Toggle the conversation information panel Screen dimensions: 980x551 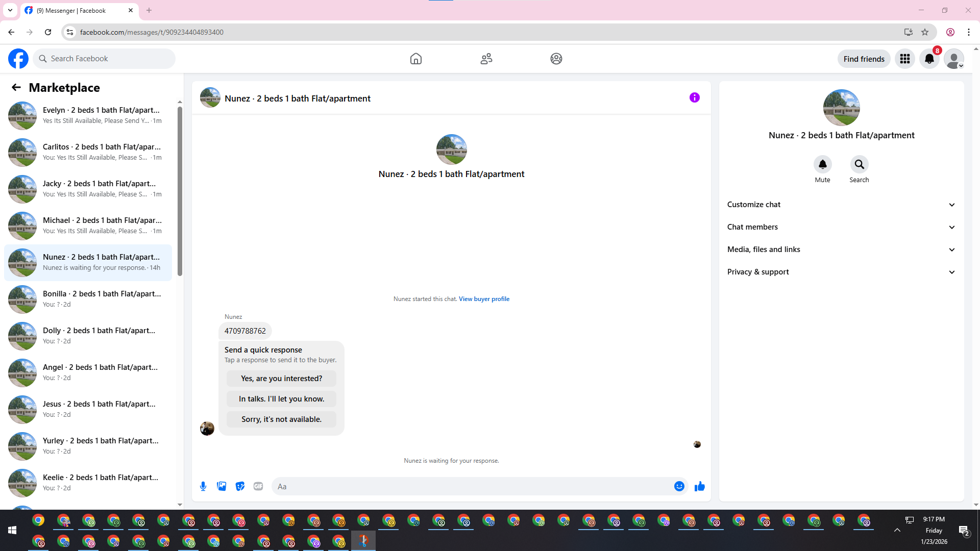point(694,97)
